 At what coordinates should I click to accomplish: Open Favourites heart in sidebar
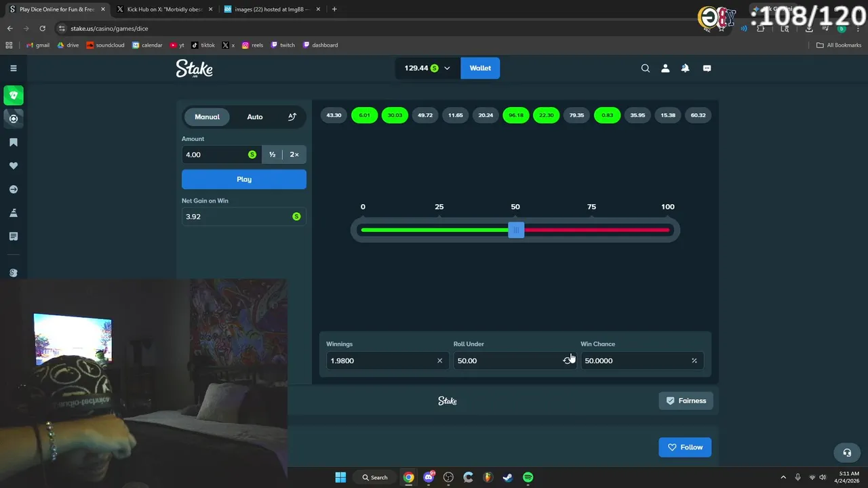(x=14, y=165)
